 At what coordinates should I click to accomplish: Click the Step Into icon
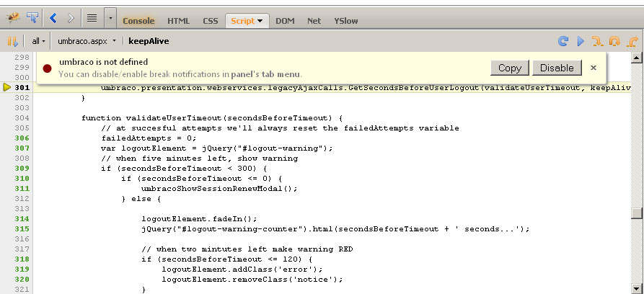pos(598,41)
